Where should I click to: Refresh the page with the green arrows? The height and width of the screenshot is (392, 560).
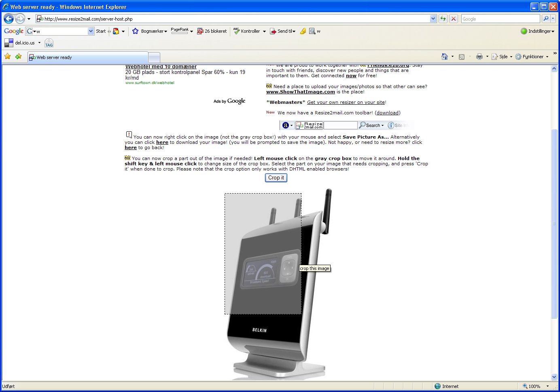(443, 19)
